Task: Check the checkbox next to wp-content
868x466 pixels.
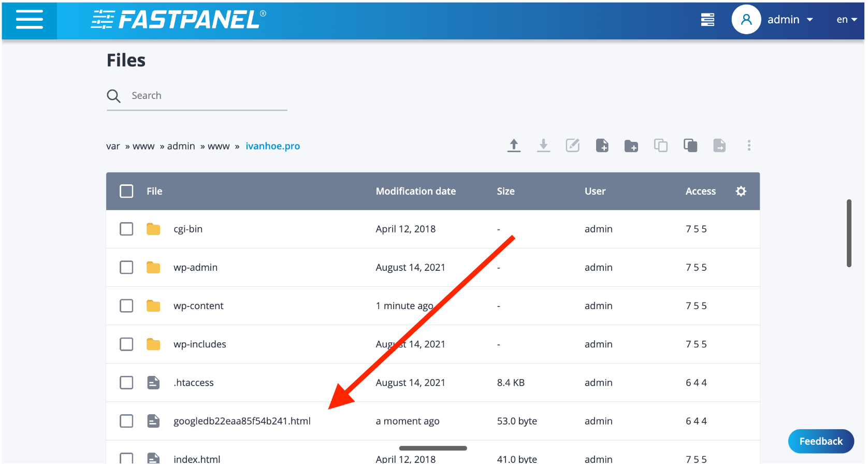Action: click(x=126, y=305)
